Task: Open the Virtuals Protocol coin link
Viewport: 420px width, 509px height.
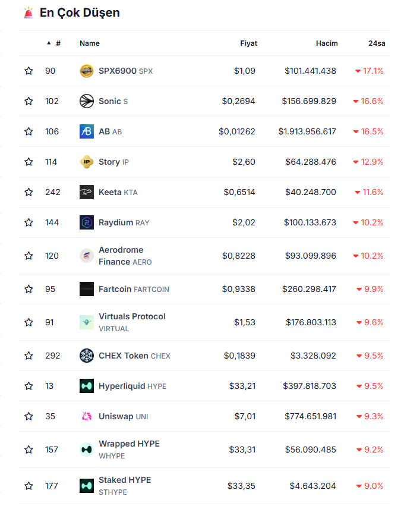Action: point(132,317)
